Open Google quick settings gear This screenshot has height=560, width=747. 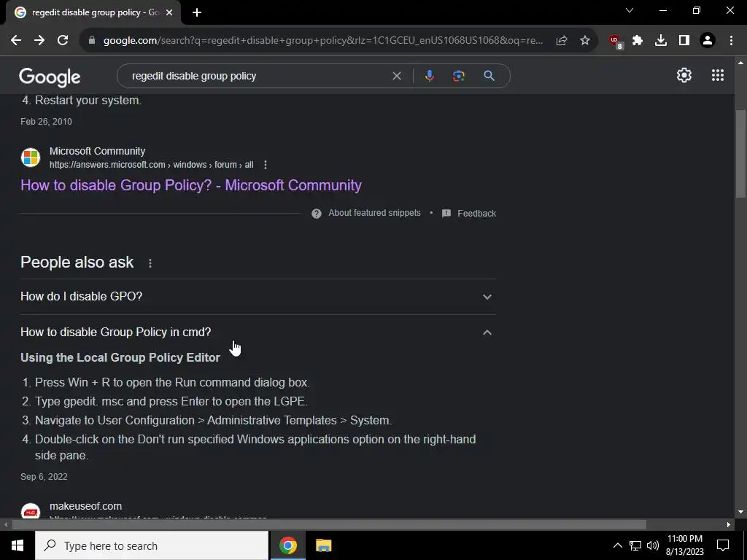[x=684, y=75]
